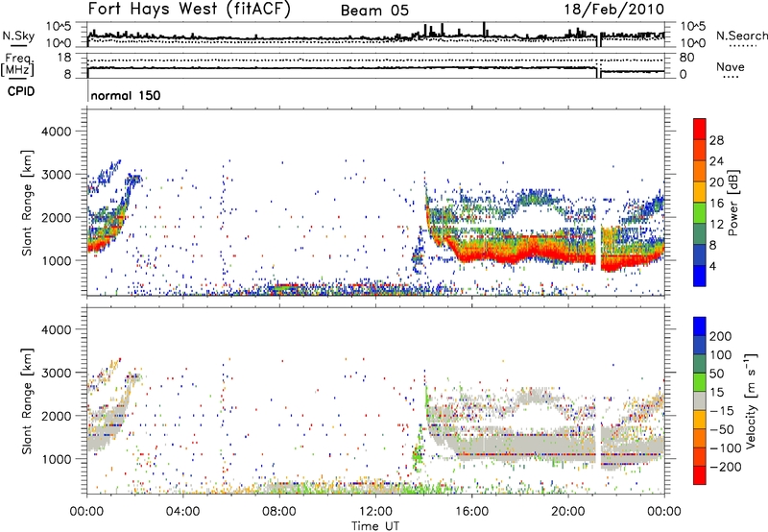Click the '-50' tick on the Velocity bar
This screenshot has width=768, height=532.
(722, 429)
